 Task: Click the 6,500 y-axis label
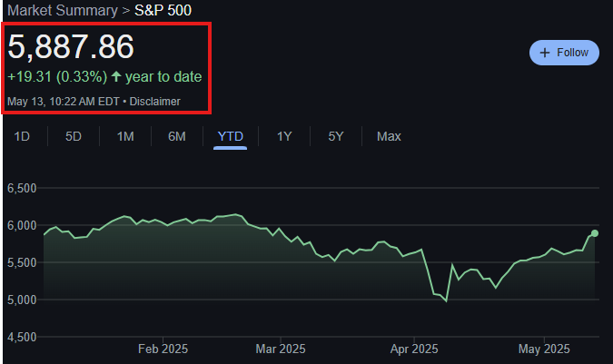coord(22,188)
